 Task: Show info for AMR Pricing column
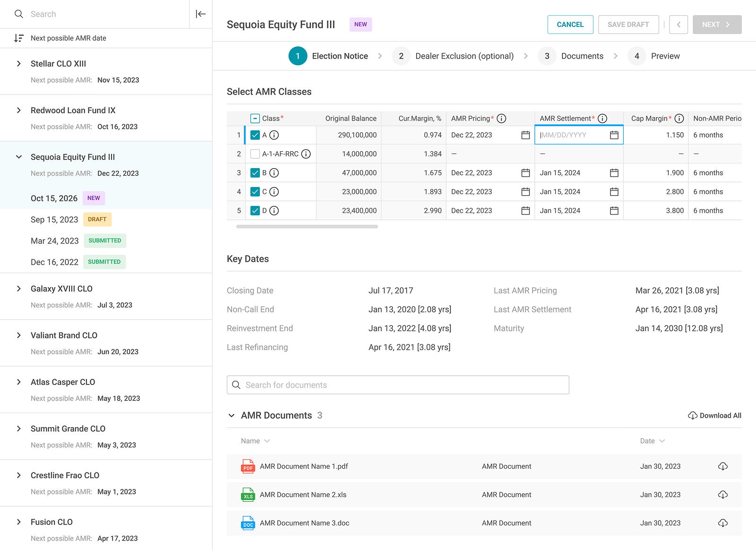[502, 119]
